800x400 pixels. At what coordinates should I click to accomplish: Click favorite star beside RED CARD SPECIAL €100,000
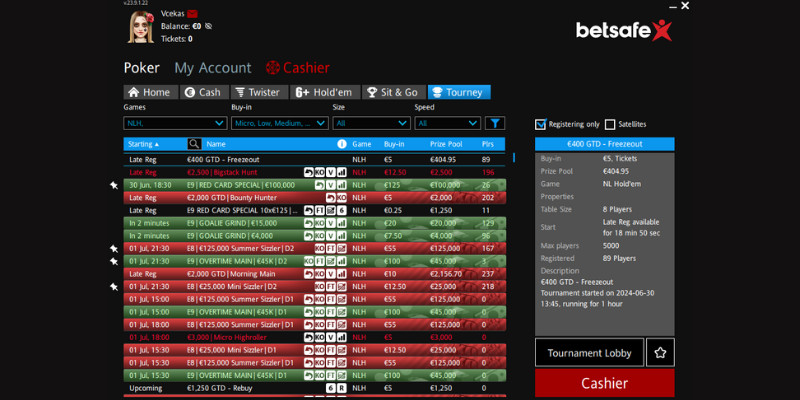click(114, 185)
